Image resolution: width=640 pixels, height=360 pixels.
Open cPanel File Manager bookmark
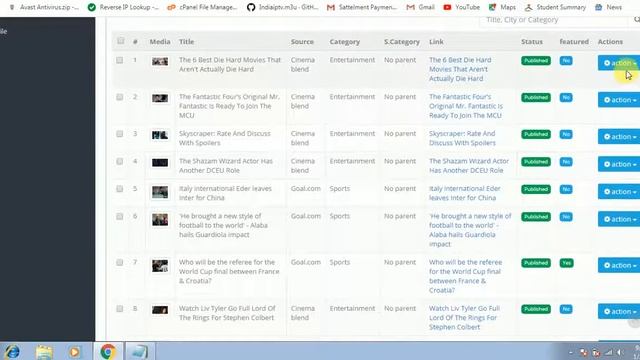[202, 7]
